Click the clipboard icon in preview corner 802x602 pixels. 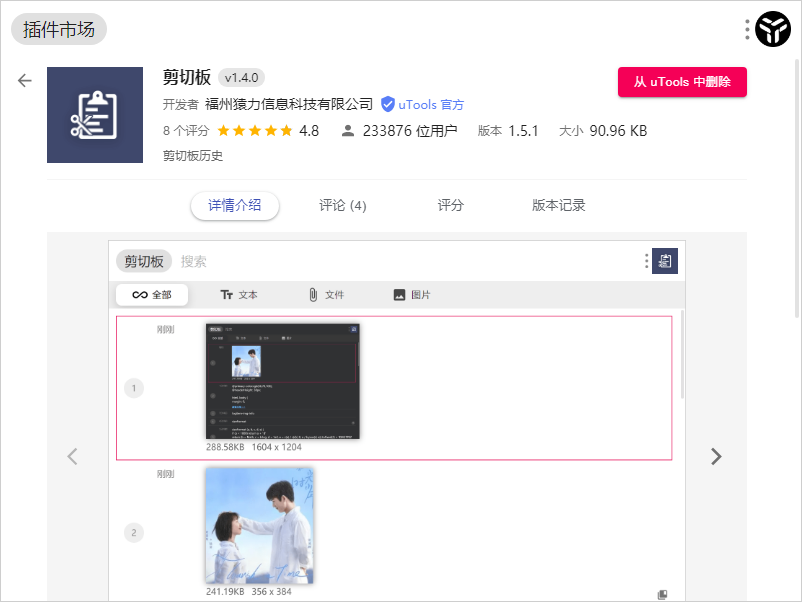665,261
